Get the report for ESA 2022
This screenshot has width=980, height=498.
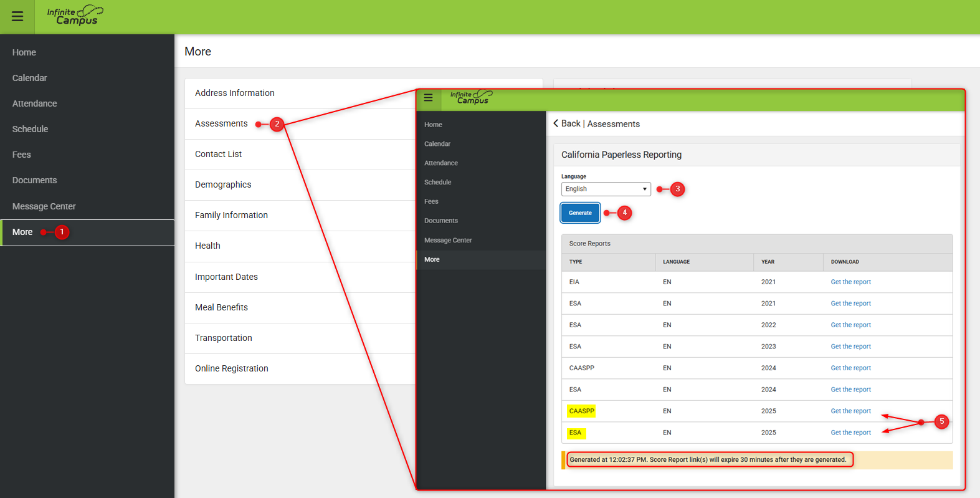[851, 325]
